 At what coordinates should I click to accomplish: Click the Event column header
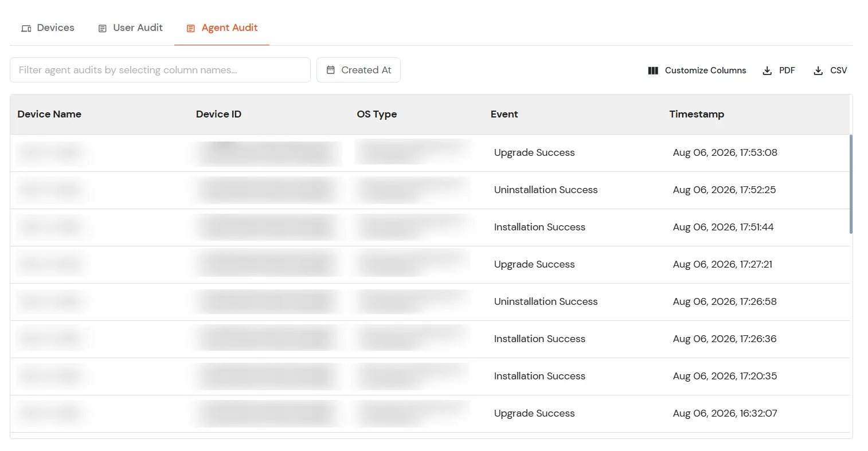(x=504, y=114)
